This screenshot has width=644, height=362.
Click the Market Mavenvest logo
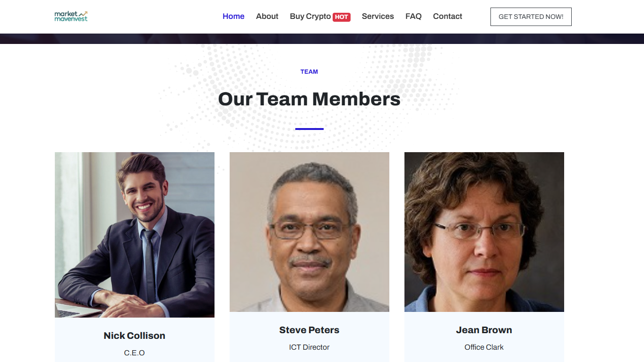click(x=71, y=17)
